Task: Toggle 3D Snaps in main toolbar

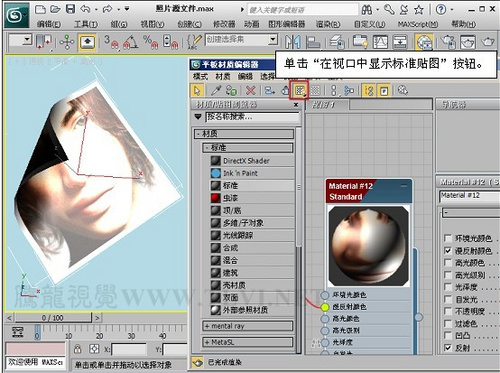Action: point(111,42)
